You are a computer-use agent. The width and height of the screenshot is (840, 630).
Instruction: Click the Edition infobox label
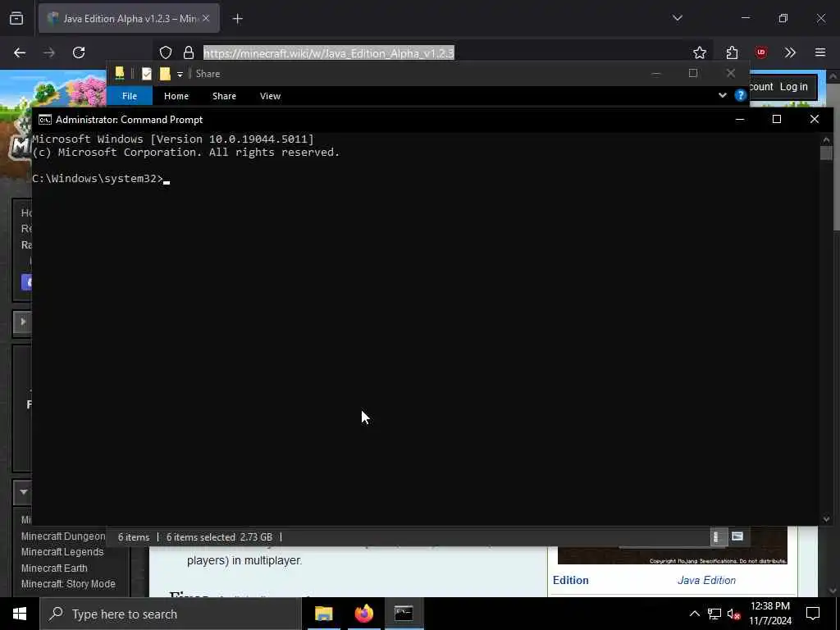(x=571, y=580)
